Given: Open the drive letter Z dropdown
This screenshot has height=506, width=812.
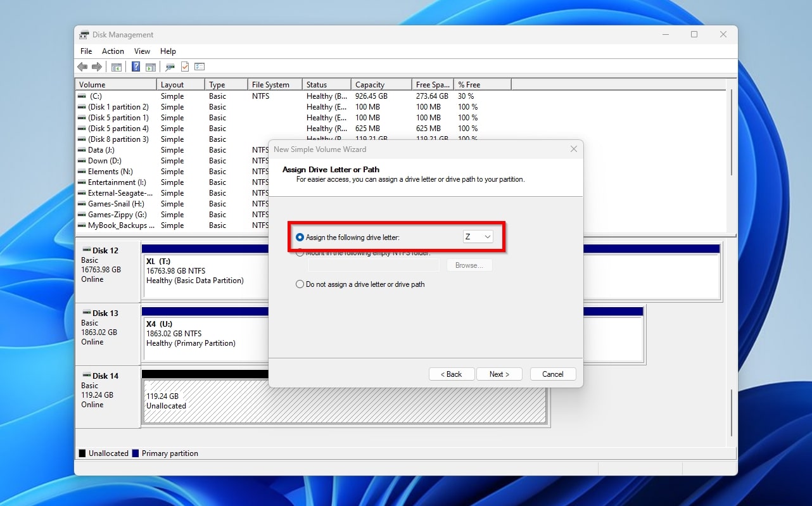Looking at the screenshot, I should click(478, 237).
